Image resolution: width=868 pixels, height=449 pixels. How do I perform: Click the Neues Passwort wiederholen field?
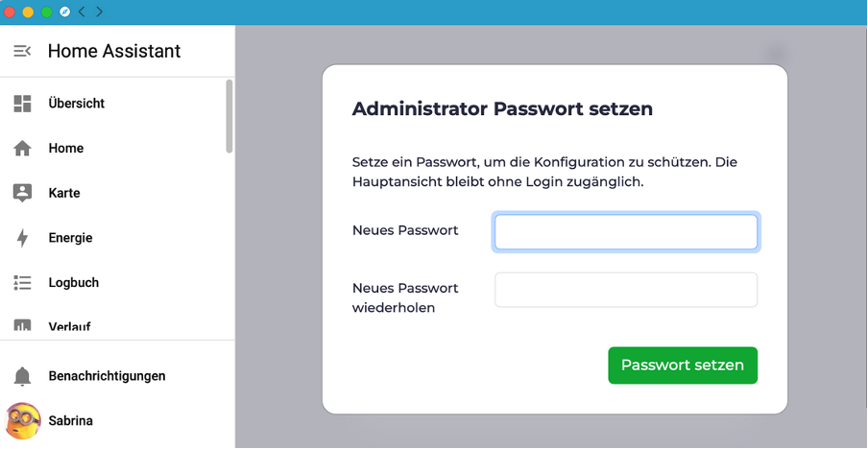625,290
